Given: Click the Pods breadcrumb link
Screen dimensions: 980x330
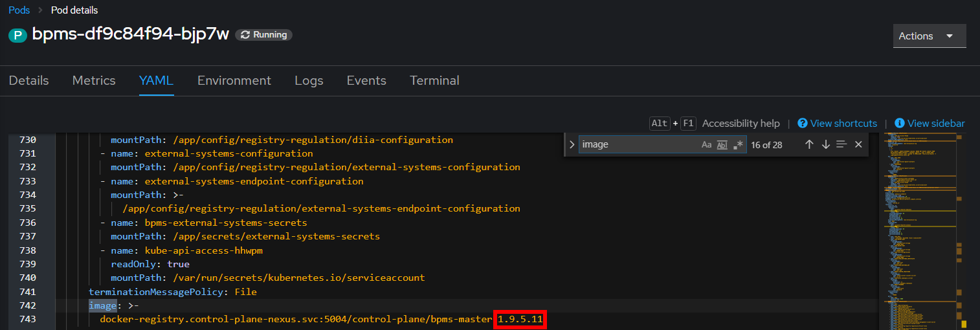Looking at the screenshot, I should click(19, 10).
